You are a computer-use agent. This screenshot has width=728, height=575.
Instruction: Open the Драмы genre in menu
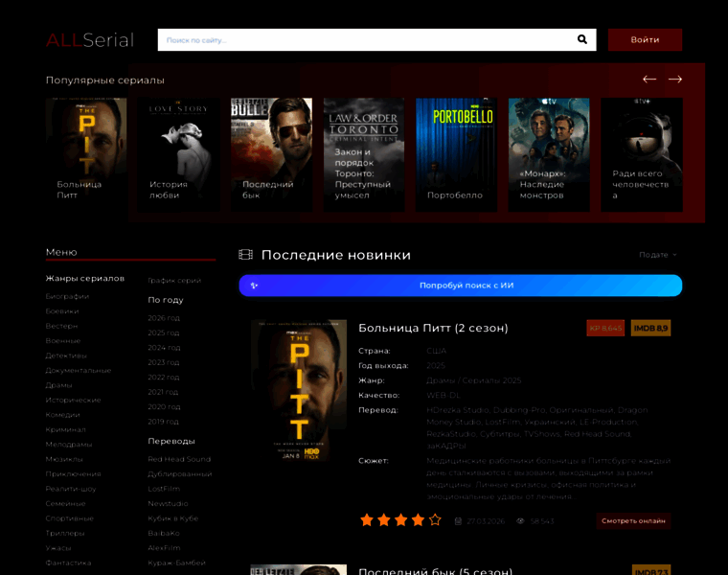[59, 385]
